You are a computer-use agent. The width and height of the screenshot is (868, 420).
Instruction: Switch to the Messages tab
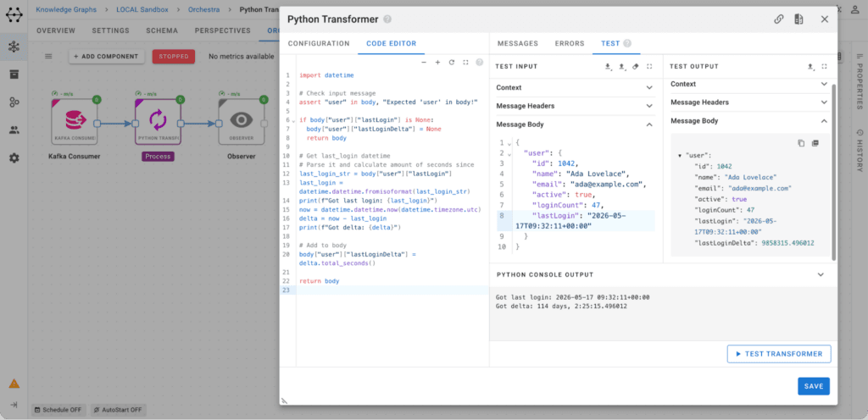[518, 44]
